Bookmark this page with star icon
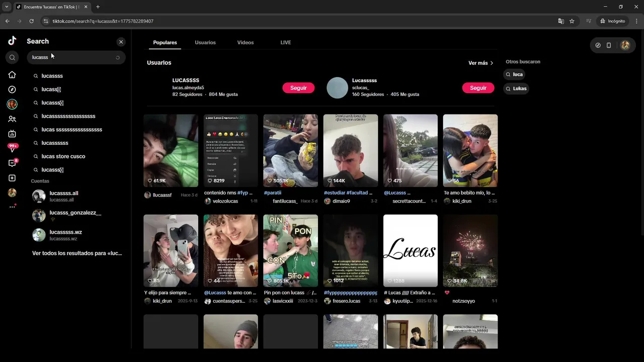644x362 pixels. coord(572,21)
